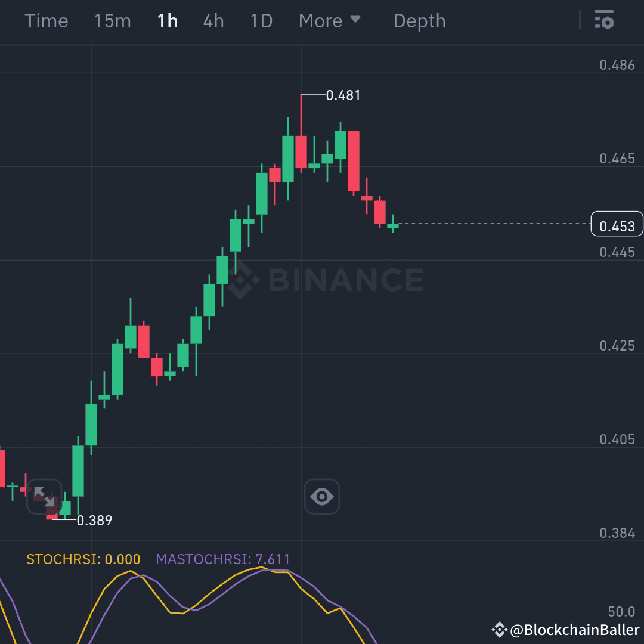Click the 0.453 current price tag
The image size is (644, 644).
618,224
